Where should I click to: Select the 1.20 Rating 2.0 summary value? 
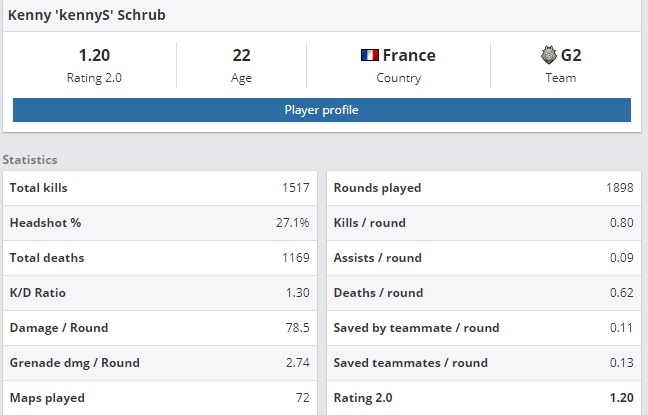tap(94, 55)
